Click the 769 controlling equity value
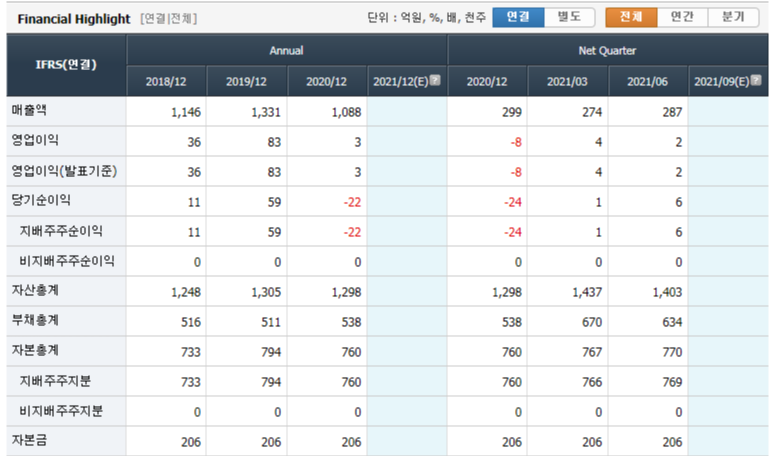Viewport: 776px width, 456px height. [672, 382]
